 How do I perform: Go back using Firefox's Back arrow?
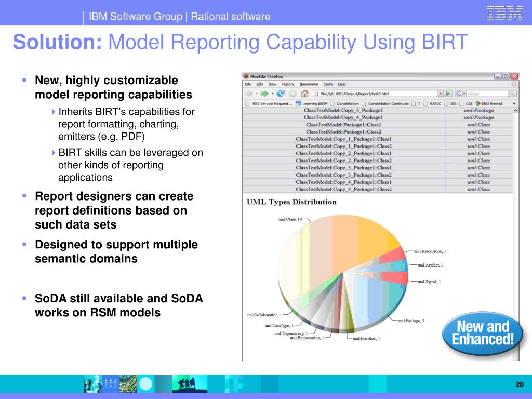pyautogui.click(x=249, y=94)
